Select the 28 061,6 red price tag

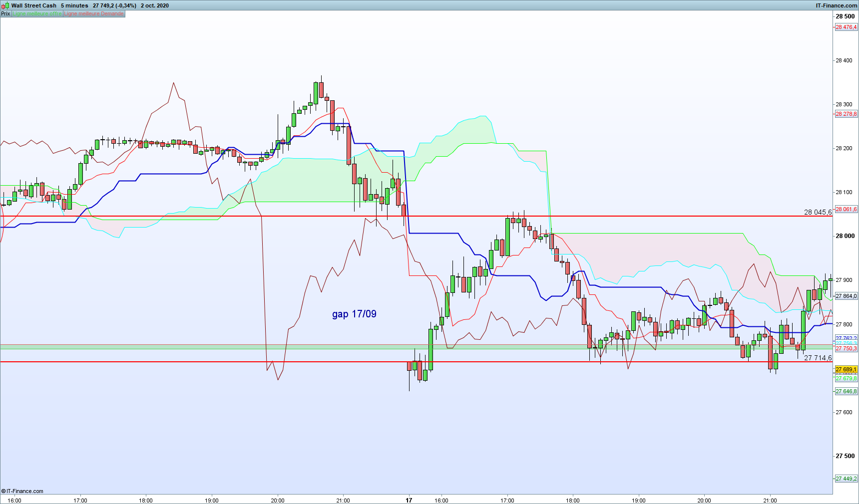[x=846, y=209]
